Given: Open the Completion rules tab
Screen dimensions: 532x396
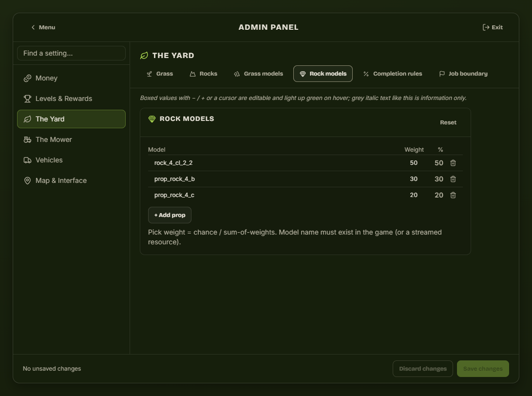Looking at the screenshot, I should coord(393,74).
